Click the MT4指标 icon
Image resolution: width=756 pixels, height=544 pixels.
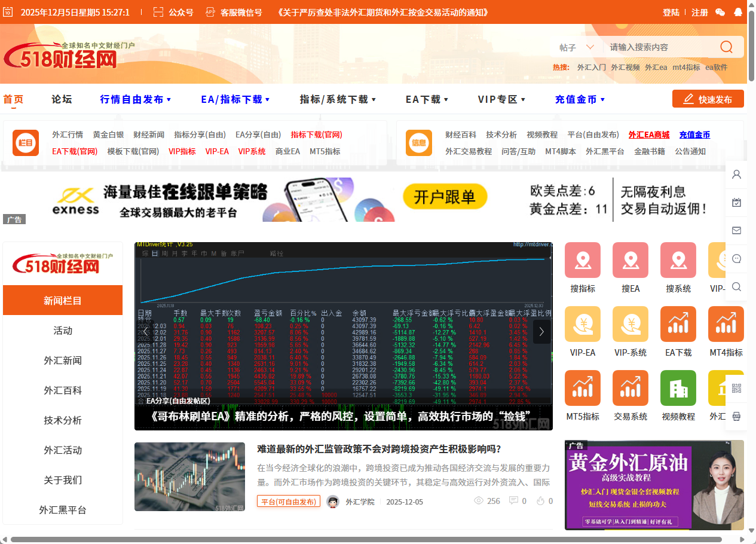click(726, 323)
